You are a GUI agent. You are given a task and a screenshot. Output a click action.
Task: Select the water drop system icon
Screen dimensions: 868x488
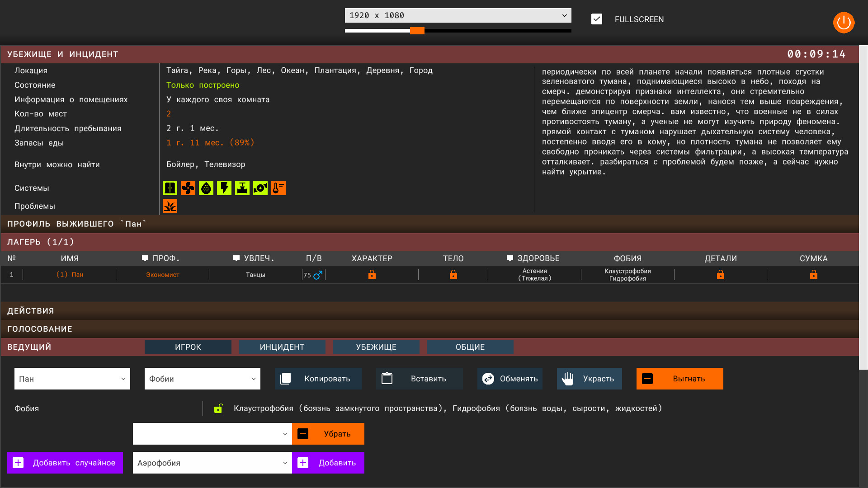pos(206,188)
